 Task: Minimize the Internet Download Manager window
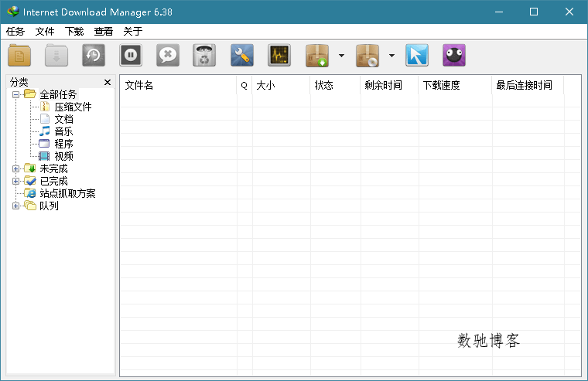(x=499, y=12)
